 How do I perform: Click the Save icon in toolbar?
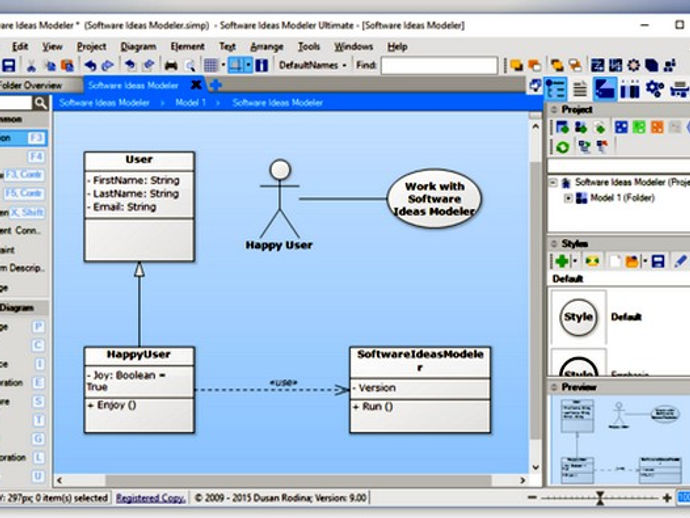click(x=9, y=66)
